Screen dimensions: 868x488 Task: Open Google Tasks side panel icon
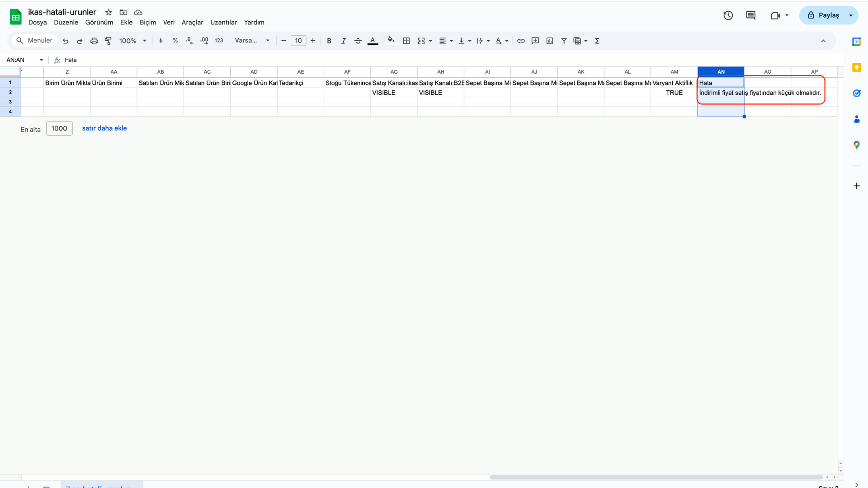856,93
